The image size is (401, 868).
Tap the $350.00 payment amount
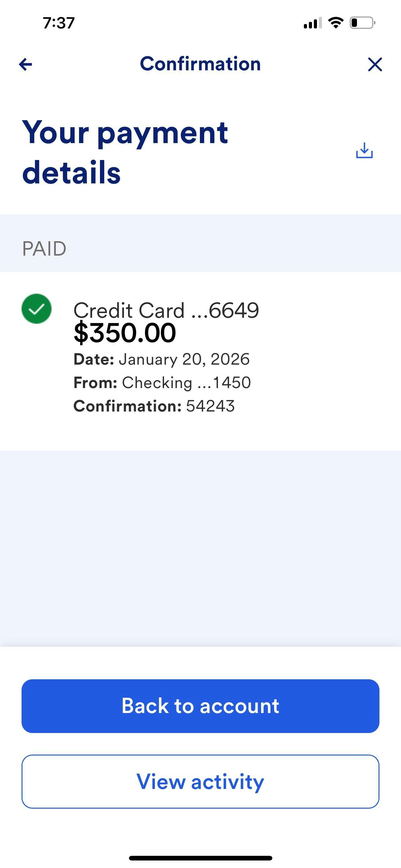pyautogui.click(x=125, y=333)
